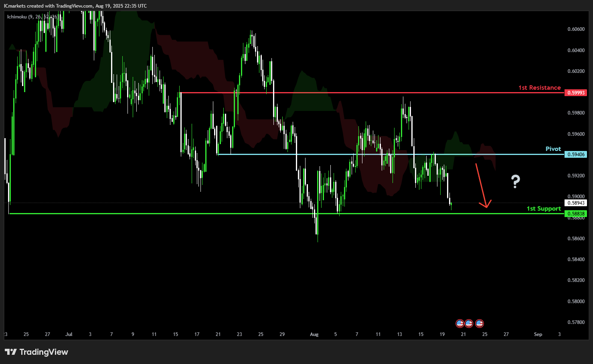
Task: Click the 0.58600 price axis value
Action: (x=576, y=239)
